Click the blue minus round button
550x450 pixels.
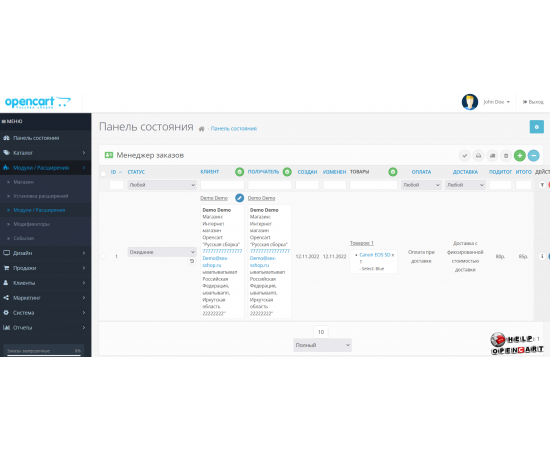[534, 155]
